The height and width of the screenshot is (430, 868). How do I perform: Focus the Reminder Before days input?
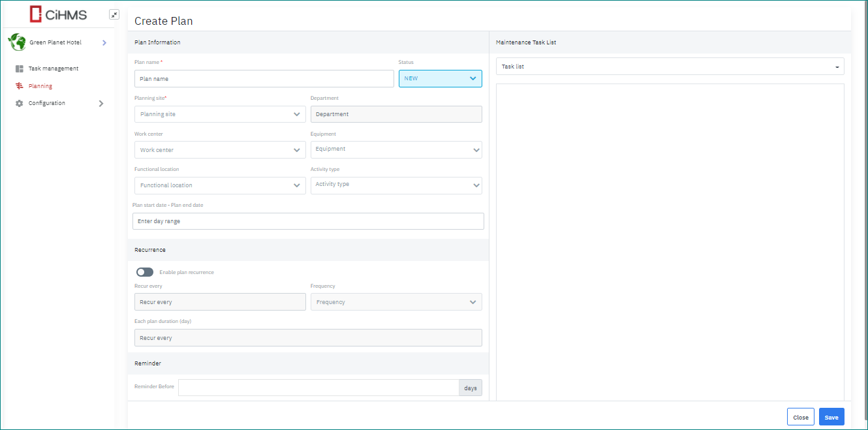318,388
